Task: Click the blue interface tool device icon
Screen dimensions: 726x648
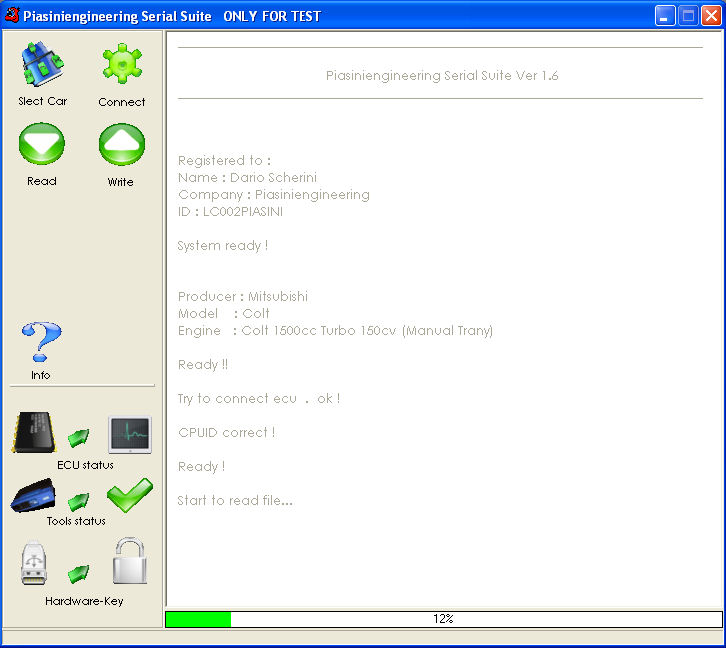Action: (x=34, y=496)
